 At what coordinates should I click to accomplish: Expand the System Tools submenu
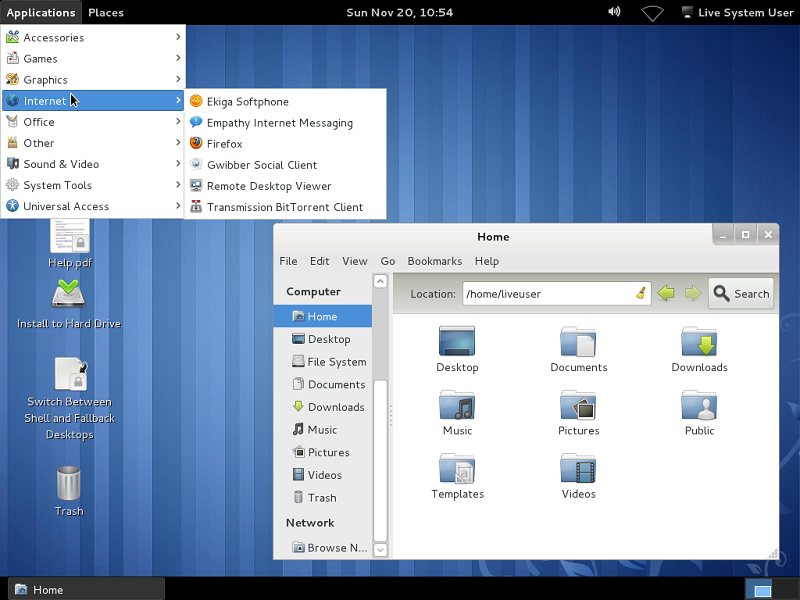click(x=57, y=185)
